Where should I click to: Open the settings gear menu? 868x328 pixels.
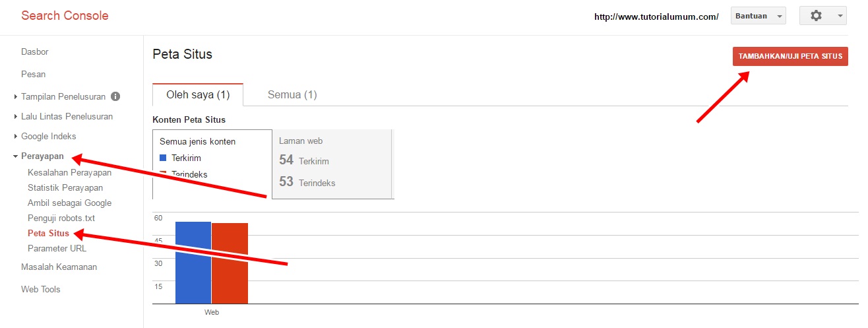822,16
